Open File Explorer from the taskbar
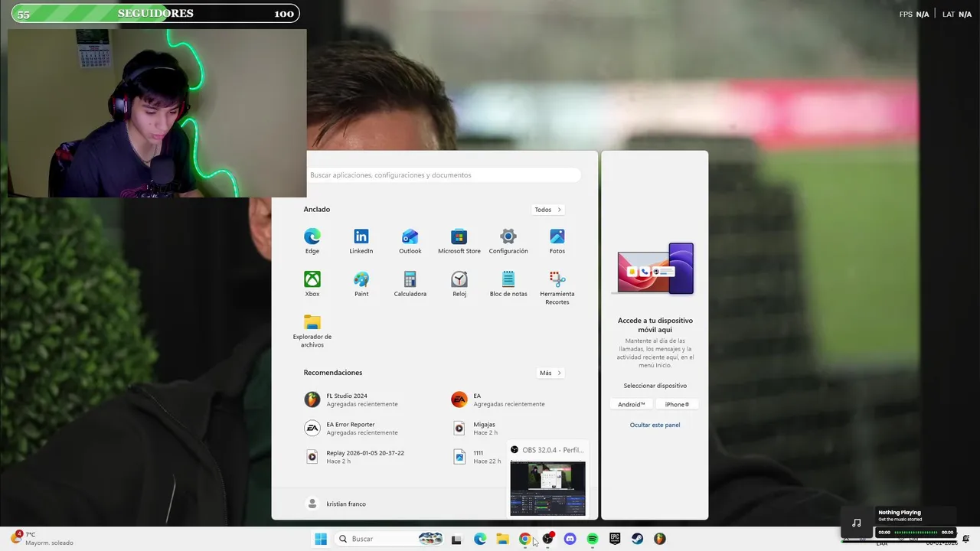 (502, 539)
